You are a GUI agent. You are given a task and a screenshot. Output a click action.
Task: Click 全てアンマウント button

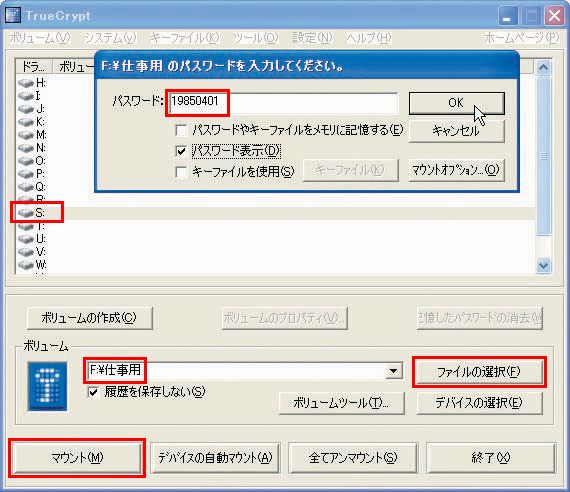[x=353, y=457]
